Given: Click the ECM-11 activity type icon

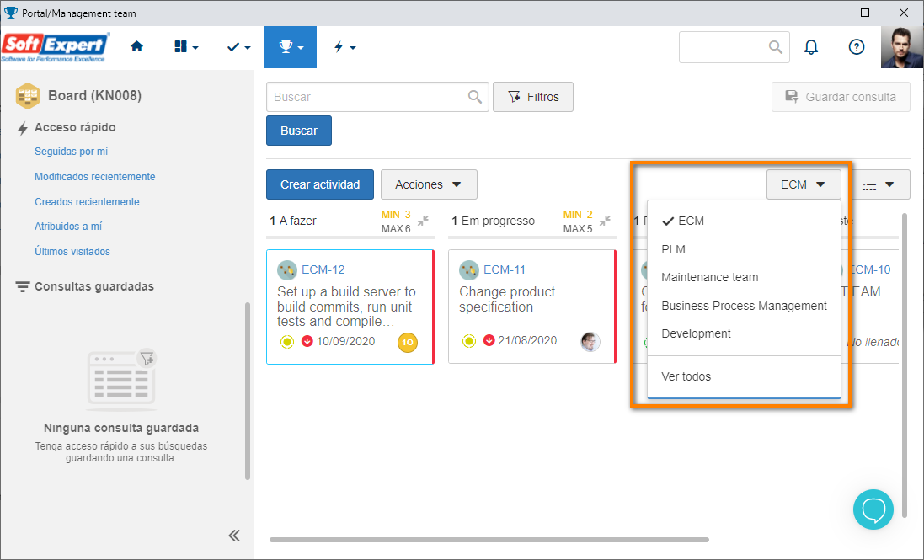Looking at the screenshot, I should click(469, 270).
